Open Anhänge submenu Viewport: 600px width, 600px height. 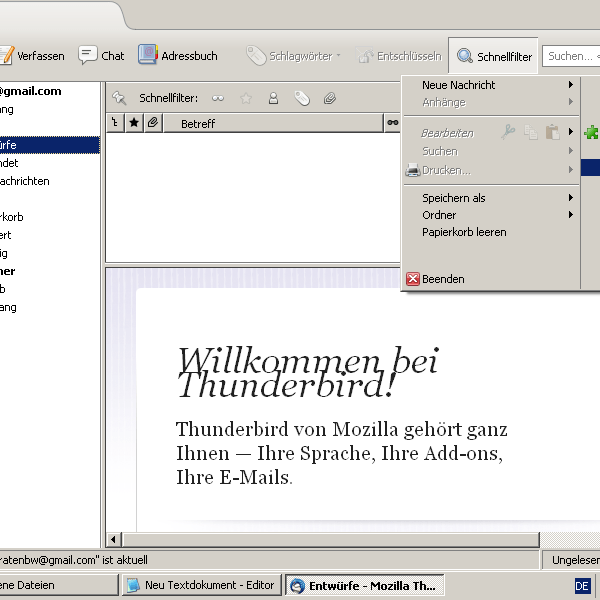(x=491, y=102)
